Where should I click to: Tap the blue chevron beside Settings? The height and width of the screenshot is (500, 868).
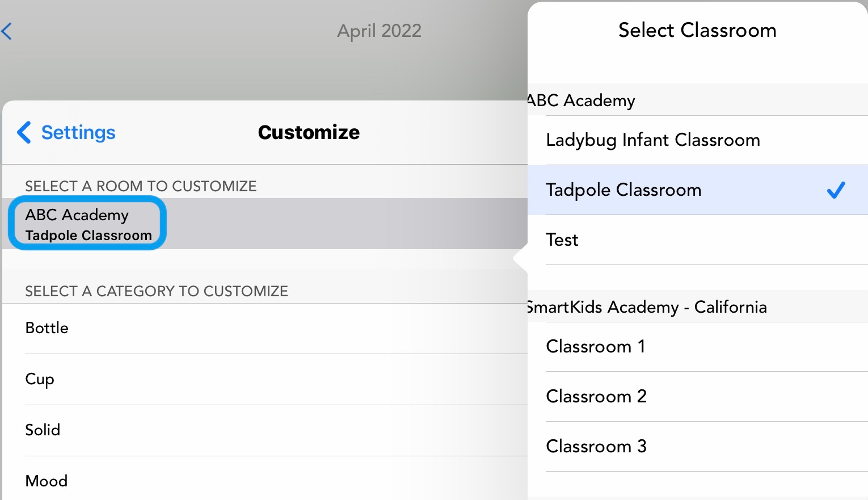coord(24,132)
